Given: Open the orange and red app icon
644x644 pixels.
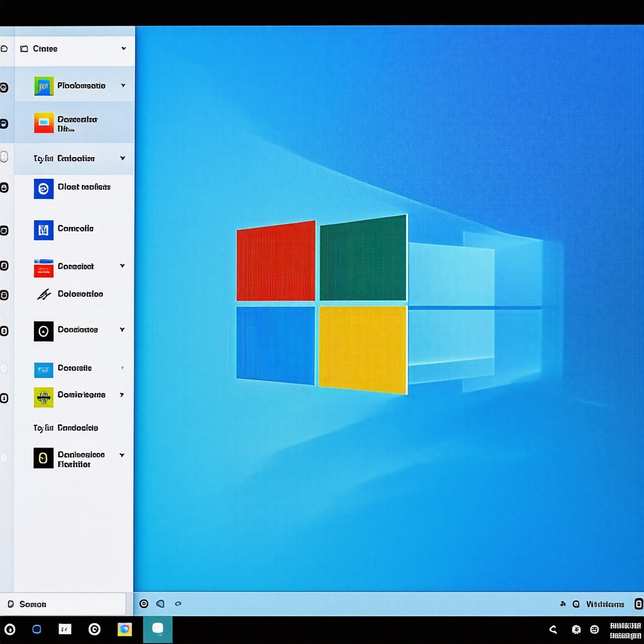Looking at the screenshot, I should point(43,123).
